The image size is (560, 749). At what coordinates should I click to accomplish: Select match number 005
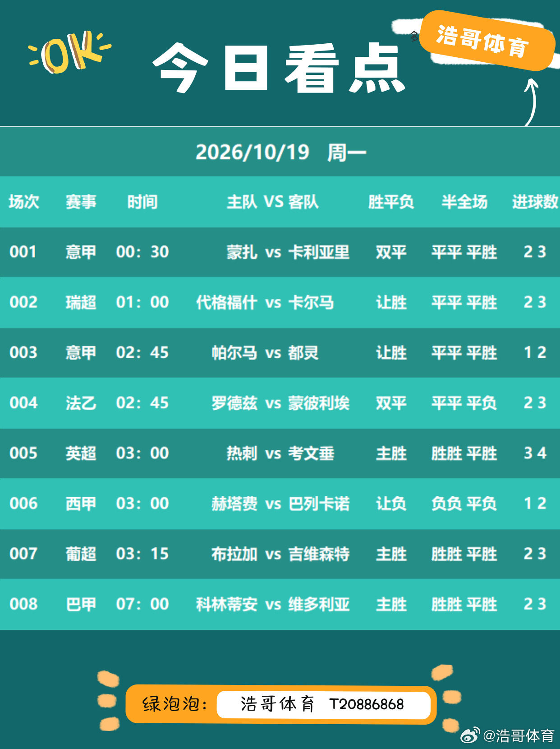click(x=23, y=453)
